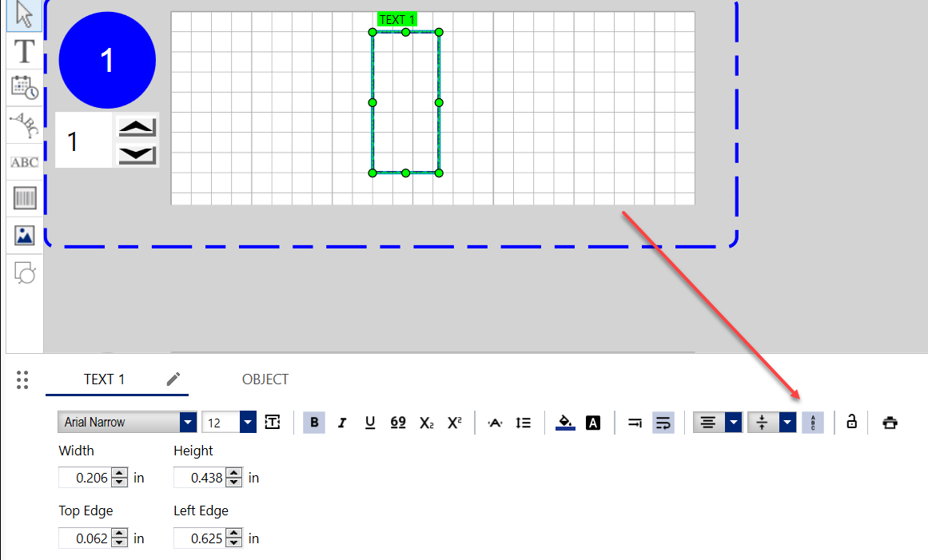The image size is (928, 560).
Task: Click the vertical stacked text icon
Action: coord(812,423)
